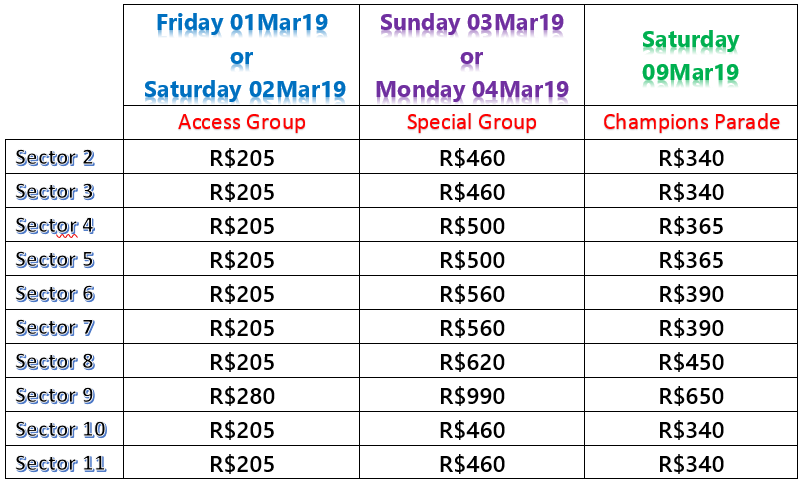Click the R$450 price for Sector 8

point(690,362)
